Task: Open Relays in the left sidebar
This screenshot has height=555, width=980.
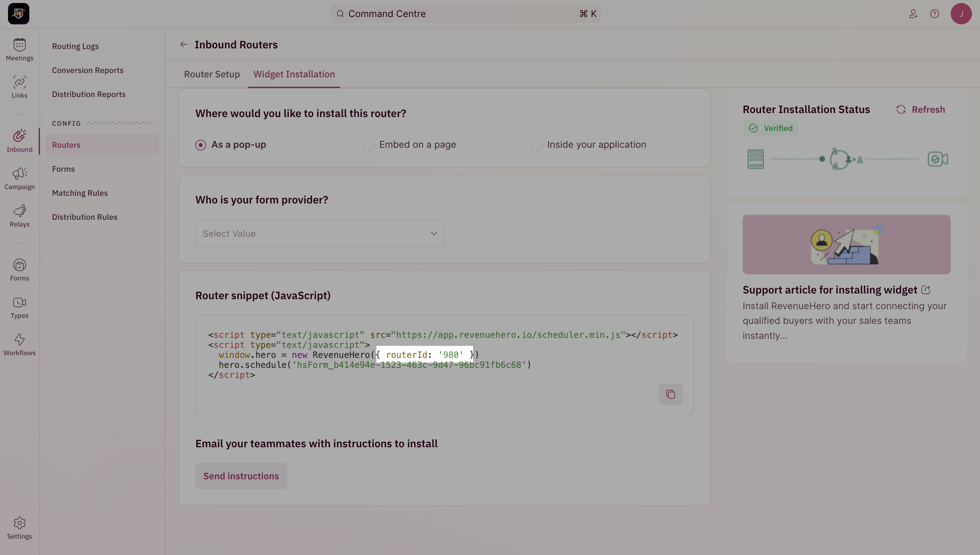Action: coord(19,216)
